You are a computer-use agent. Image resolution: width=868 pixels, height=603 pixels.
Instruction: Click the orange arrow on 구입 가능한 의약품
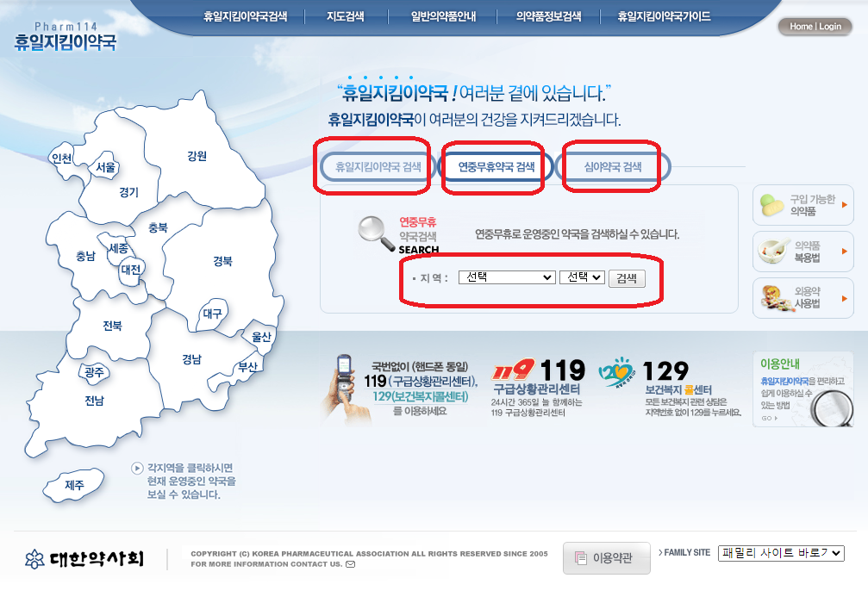tap(845, 205)
